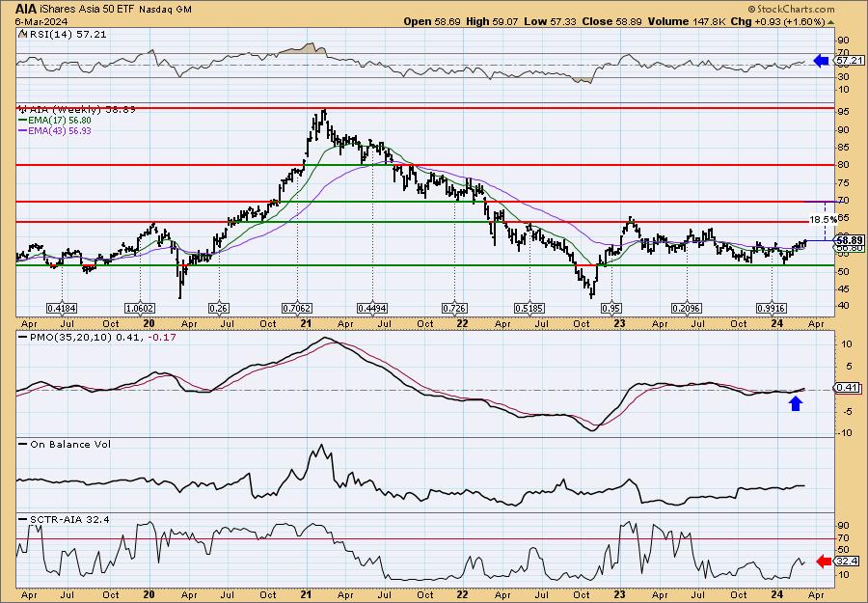The width and height of the screenshot is (868, 603).
Task: Click the 0.726 cycle label
Action: click(454, 308)
